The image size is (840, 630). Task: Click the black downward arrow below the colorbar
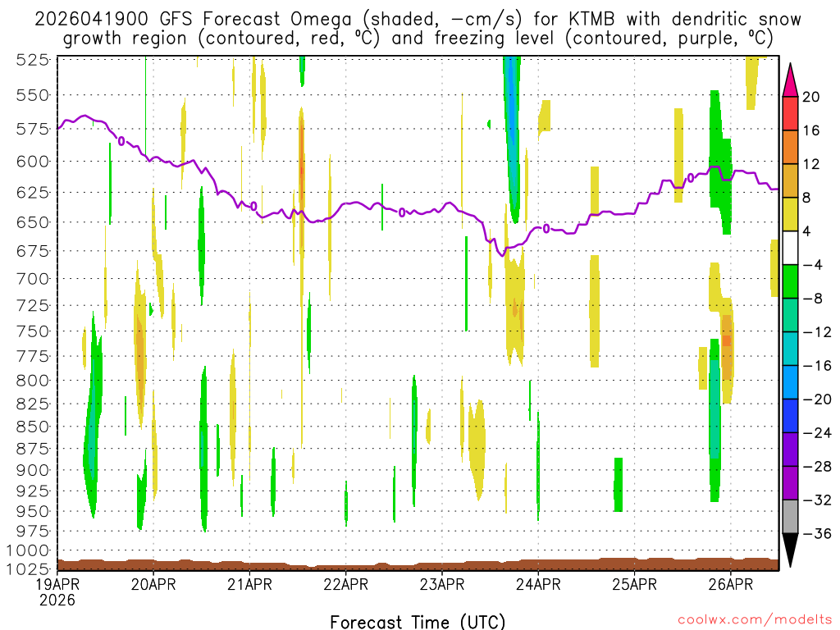coord(790,550)
